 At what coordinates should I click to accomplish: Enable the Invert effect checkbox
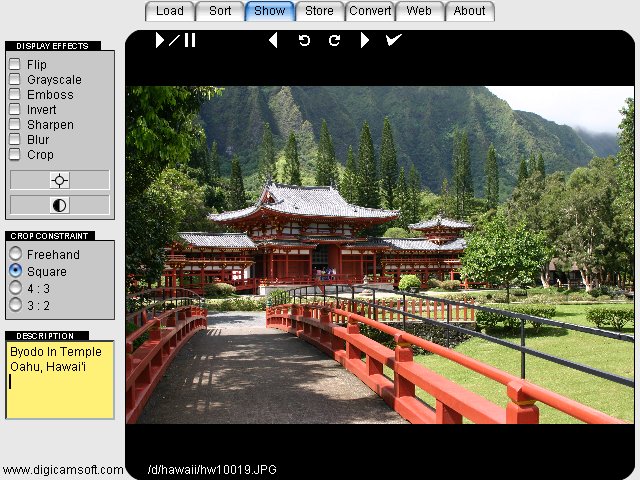[15, 109]
